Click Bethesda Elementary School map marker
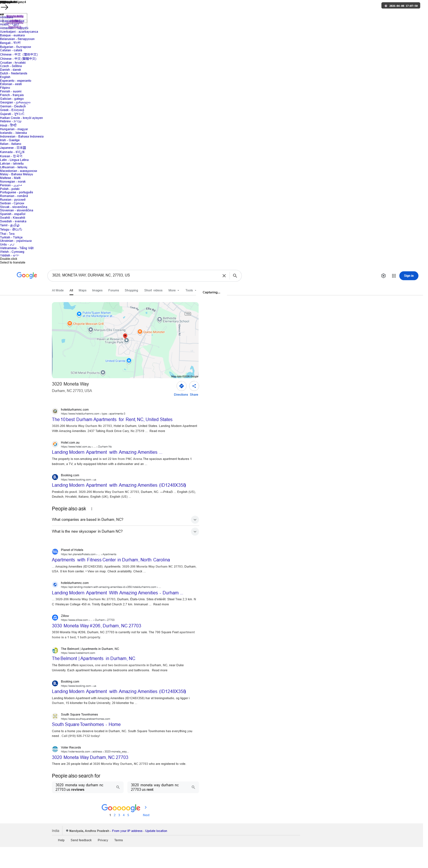 click(159, 319)
